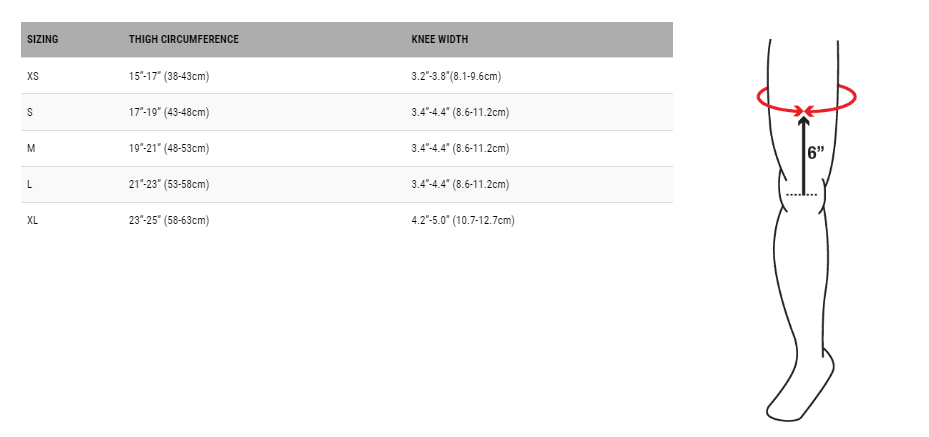The image size is (929, 437).
Task: Click the 21"-23" (53-58cm) thigh cell
Action: (x=169, y=184)
